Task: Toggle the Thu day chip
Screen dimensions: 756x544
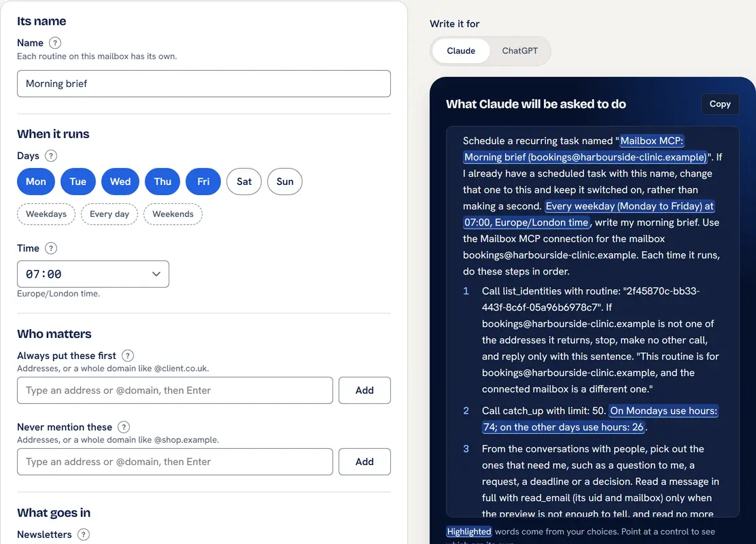Action: tap(162, 182)
